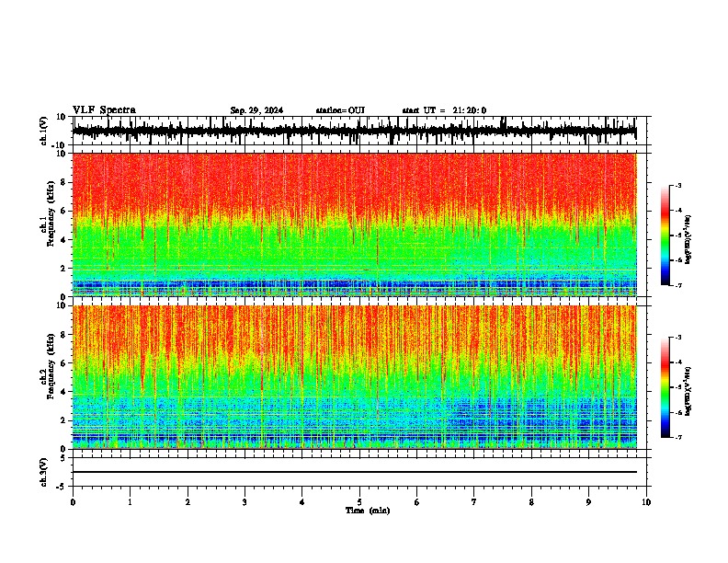Viewport: 728px width, 563px height.
Task: Select the date text "Sep. 29, 2024"
Action: (x=256, y=110)
